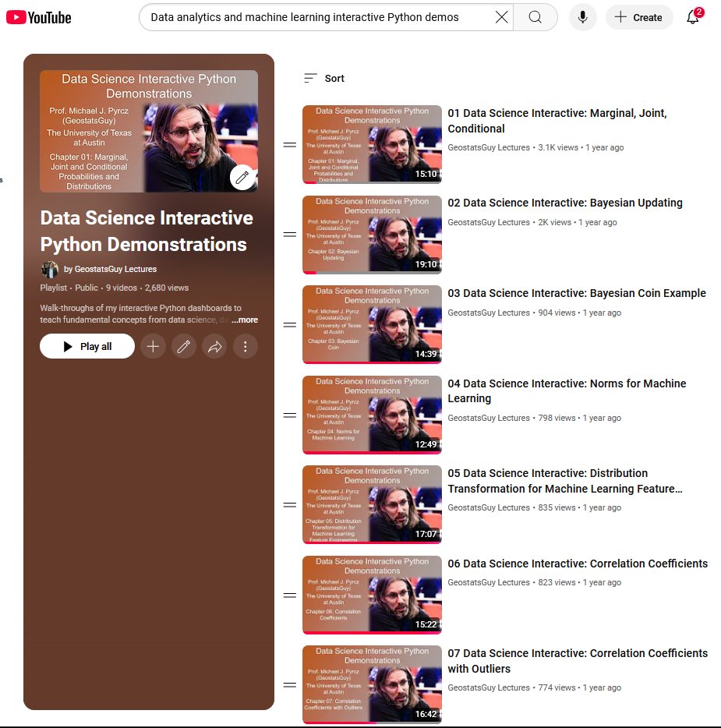721x728 pixels.
Task: Play the 14:39 thumbnail of video 03
Action: point(372,324)
